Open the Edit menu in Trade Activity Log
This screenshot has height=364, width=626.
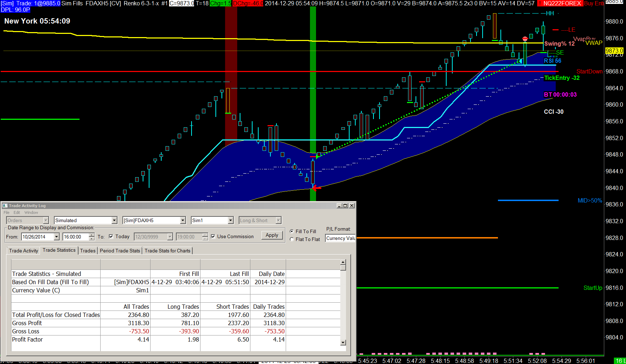(17, 212)
